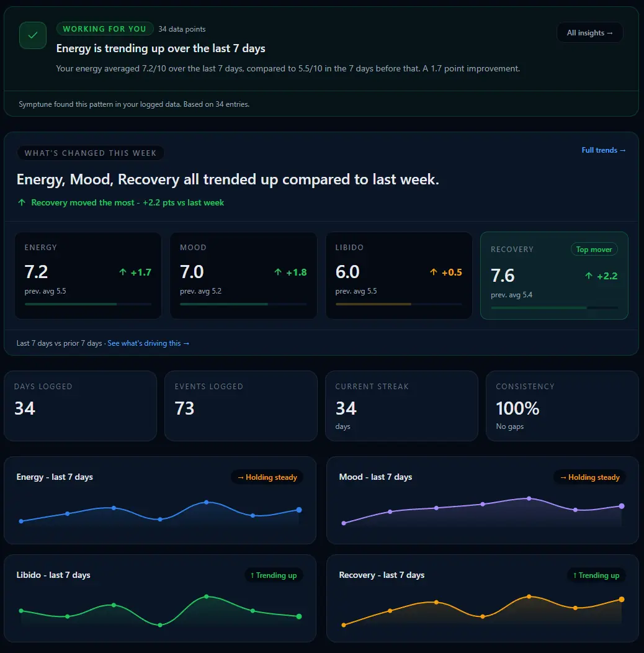
Task: Click Trending up badge on Recovery chart
Action: click(x=596, y=575)
